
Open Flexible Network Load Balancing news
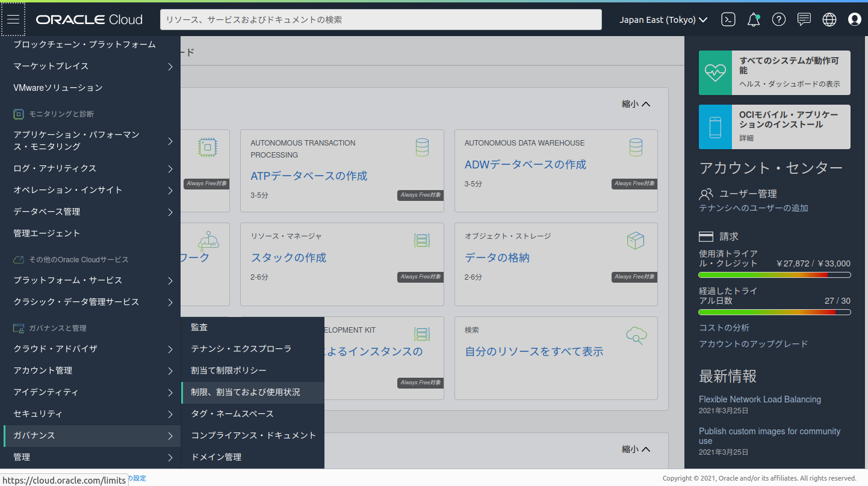point(760,399)
